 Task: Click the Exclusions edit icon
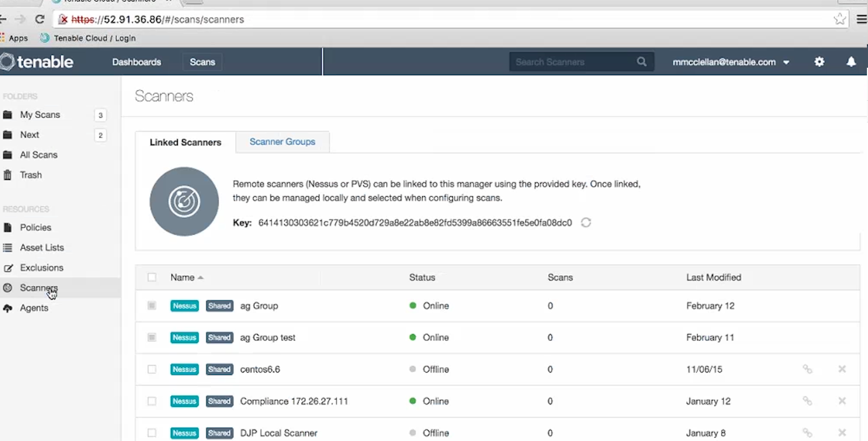pyautogui.click(x=8, y=268)
